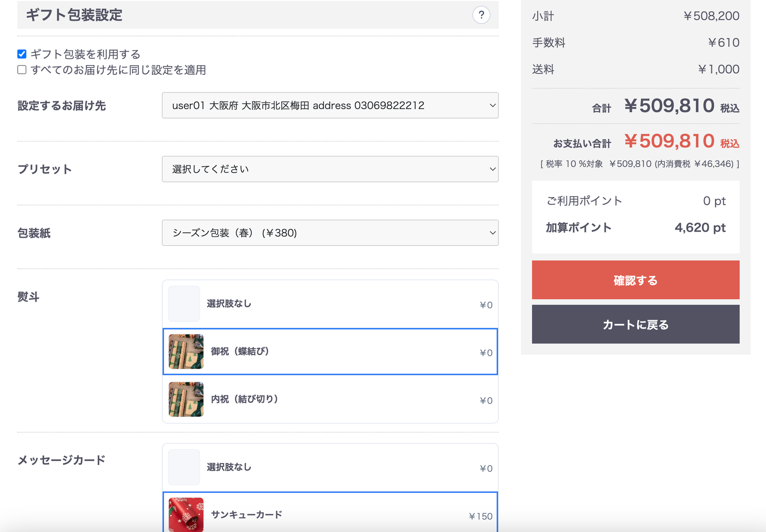Open the ギフト包装設定 help tooltip
Viewport: 766px width, 532px height.
pyautogui.click(x=482, y=15)
